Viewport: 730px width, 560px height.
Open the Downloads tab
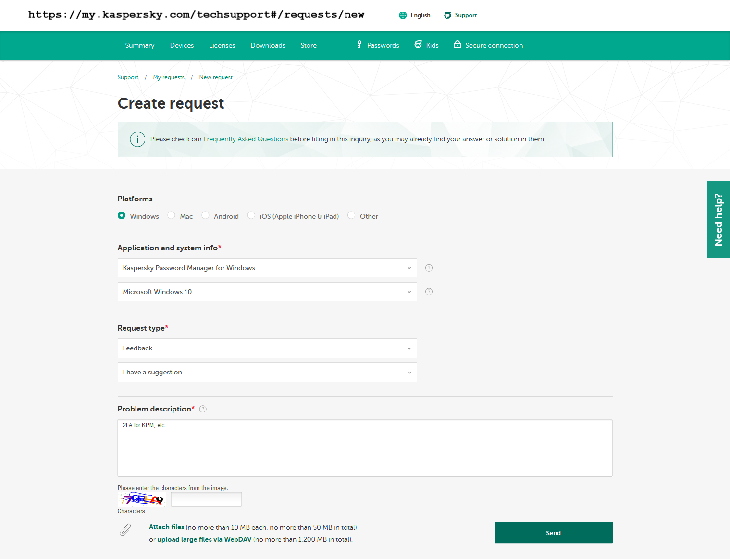[x=268, y=45]
